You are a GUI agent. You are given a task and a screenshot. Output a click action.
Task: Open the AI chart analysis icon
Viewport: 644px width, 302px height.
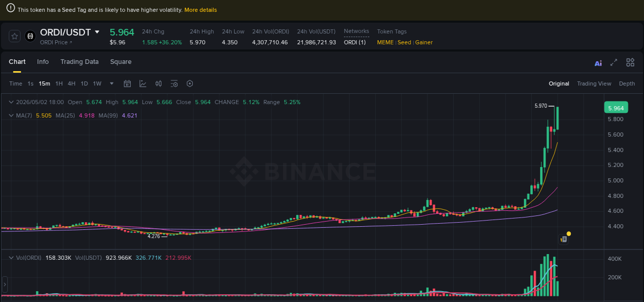coord(598,63)
